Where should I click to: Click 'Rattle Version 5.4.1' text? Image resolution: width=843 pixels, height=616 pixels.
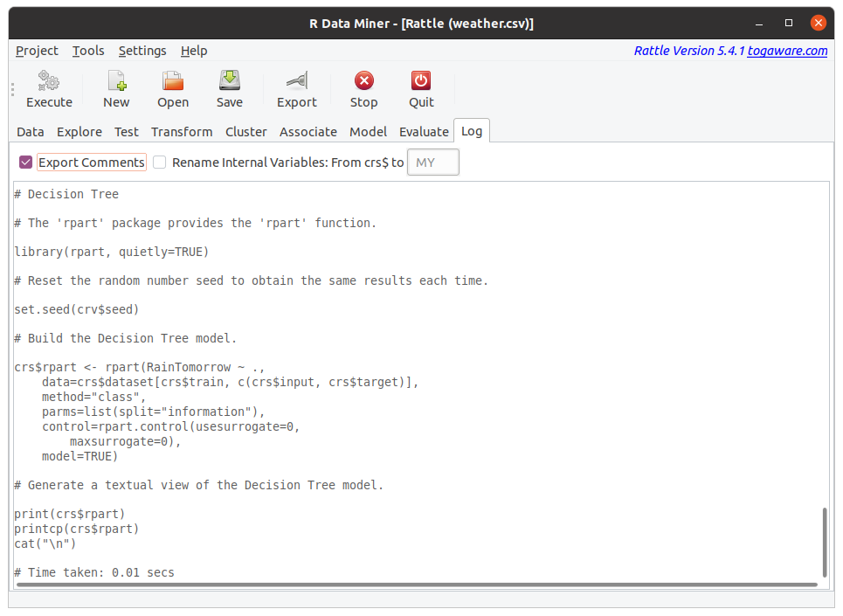coord(689,51)
